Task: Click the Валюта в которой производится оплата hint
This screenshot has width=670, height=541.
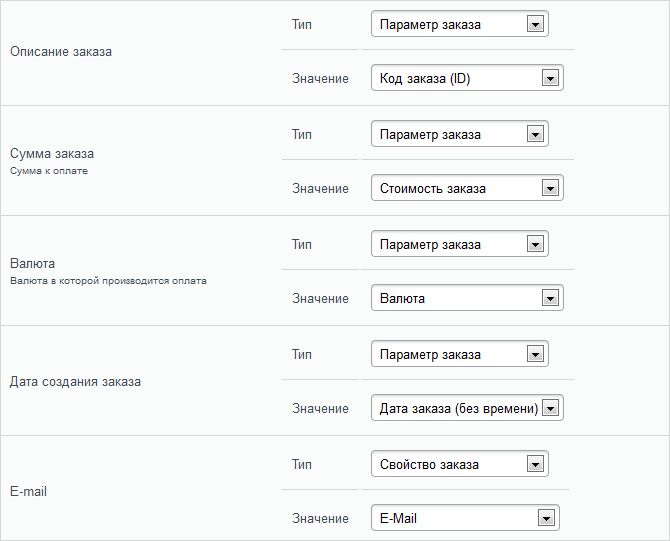Action: click(108, 281)
